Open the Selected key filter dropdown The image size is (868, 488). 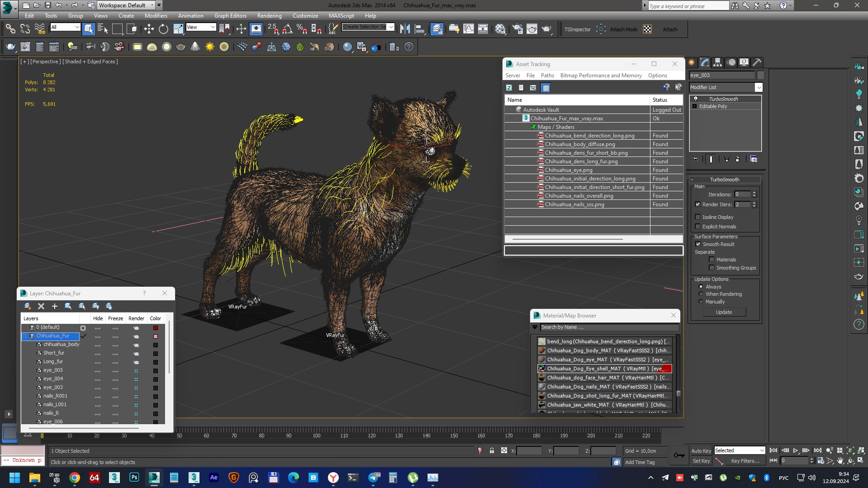pyautogui.click(x=739, y=450)
